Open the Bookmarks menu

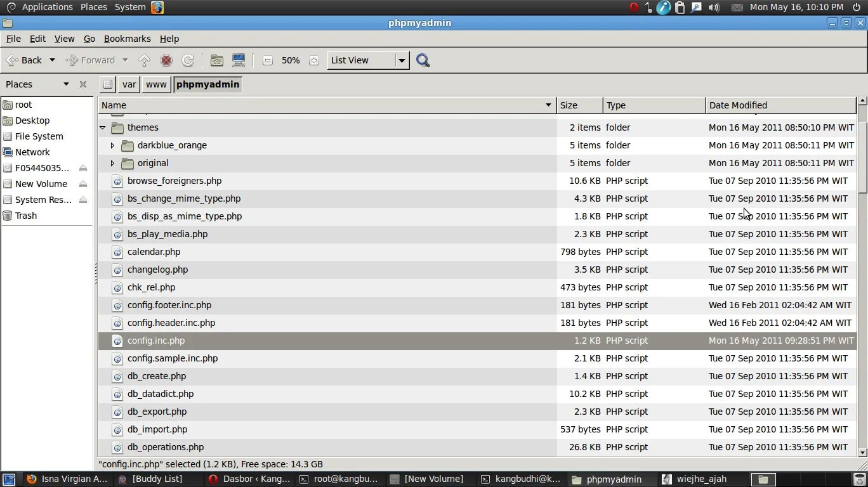(128, 39)
